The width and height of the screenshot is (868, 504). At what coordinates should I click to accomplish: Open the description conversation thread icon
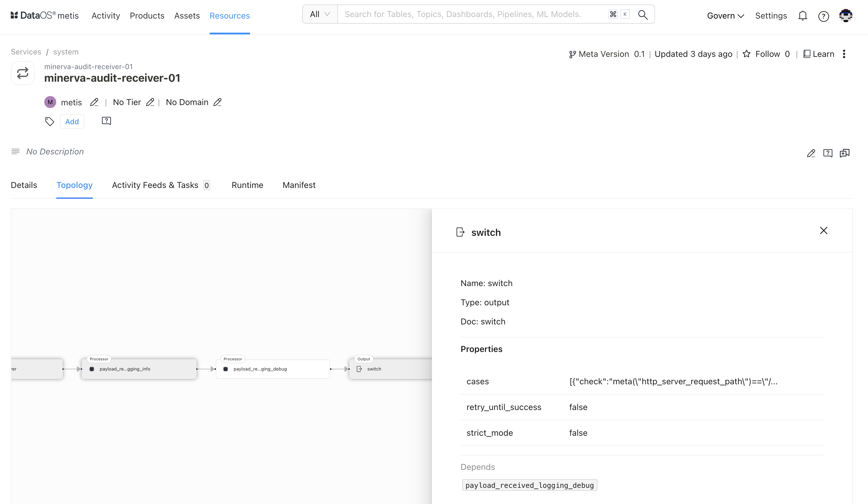[x=845, y=153]
